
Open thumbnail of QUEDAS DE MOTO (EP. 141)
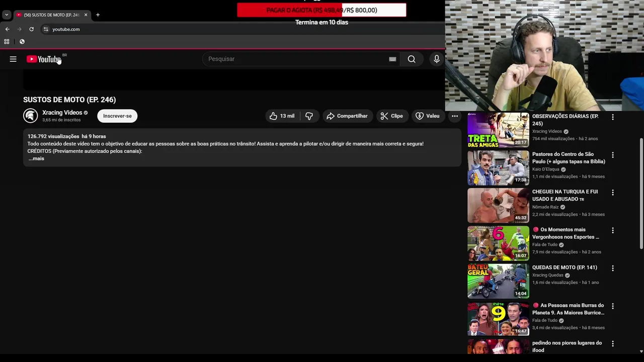[x=498, y=281]
